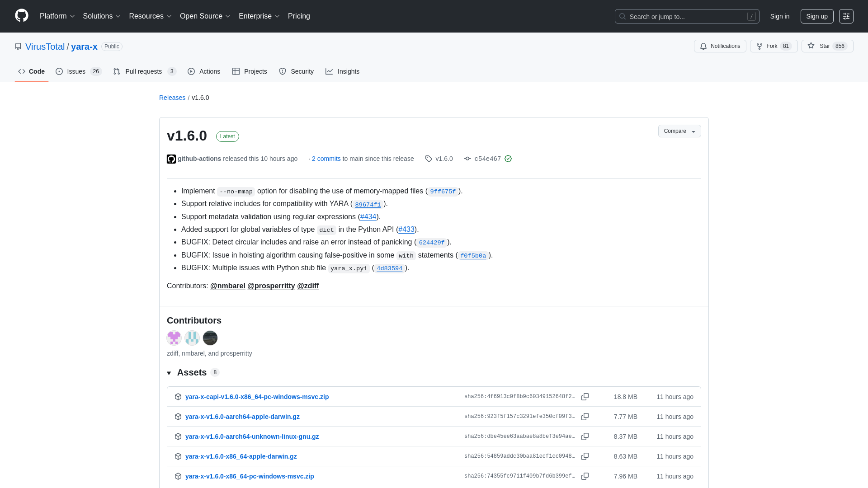Click the commit icon beside c54e467
The height and width of the screenshot is (488, 868).
point(467,159)
